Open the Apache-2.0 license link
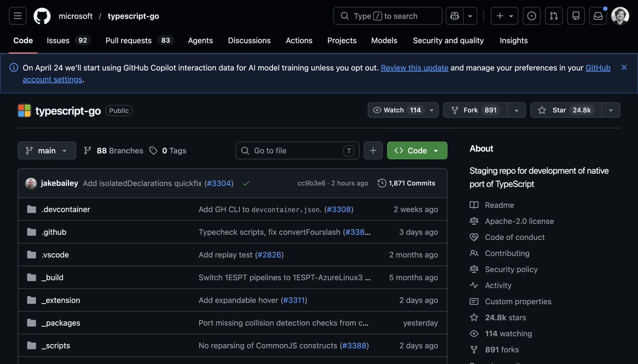The width and height of the screenshot is (638, 364). click(512, 221)
